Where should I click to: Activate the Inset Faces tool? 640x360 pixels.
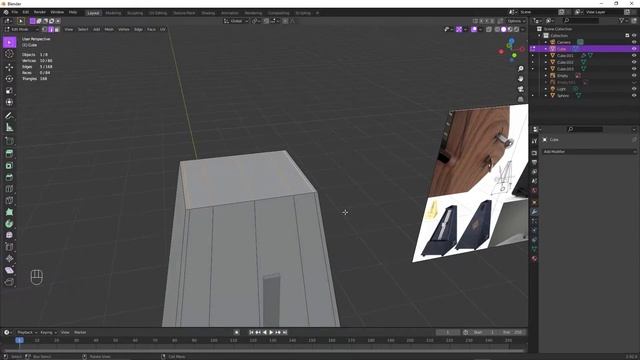click(9, 165)
